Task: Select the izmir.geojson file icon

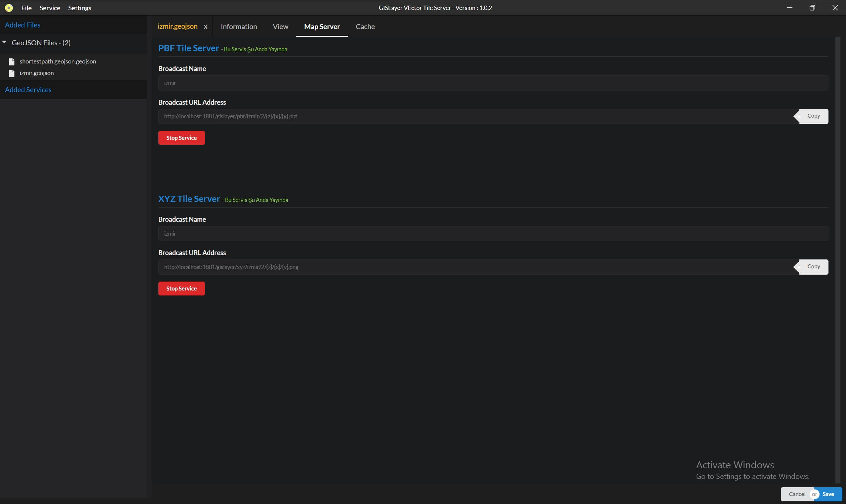Action: coord(11,73)
